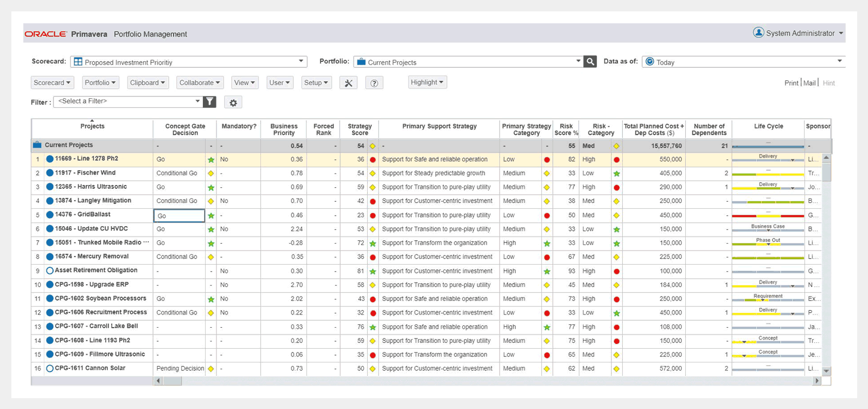Screen dimensions: 868x409
Task: Open the Collaborate menu
Action: (x=200, y=82)
